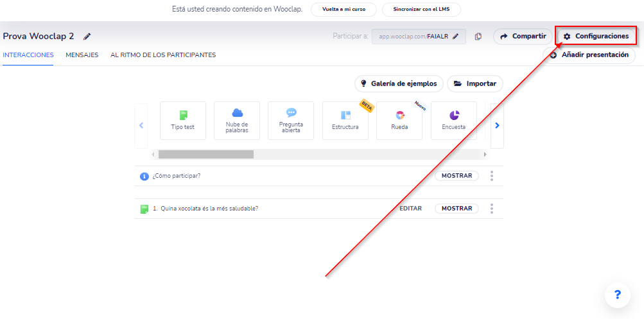The image size is (644, 319).
Task: Select the Encuesta poll type
Action: [x=453, y=121]
